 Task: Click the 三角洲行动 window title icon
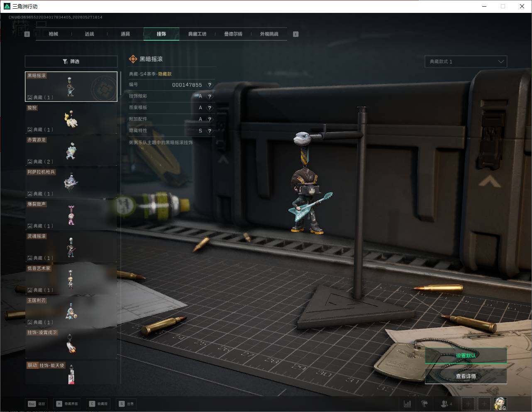tap(7, 6)
